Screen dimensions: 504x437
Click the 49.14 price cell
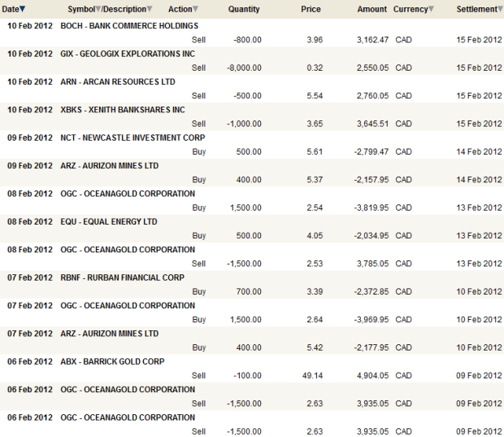click(x=312, y=375)
